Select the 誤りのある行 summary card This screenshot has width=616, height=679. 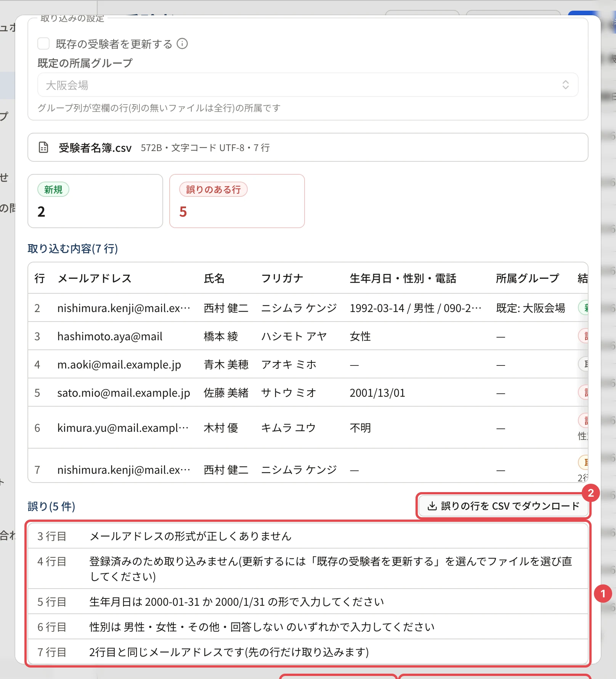click(237, 201)
